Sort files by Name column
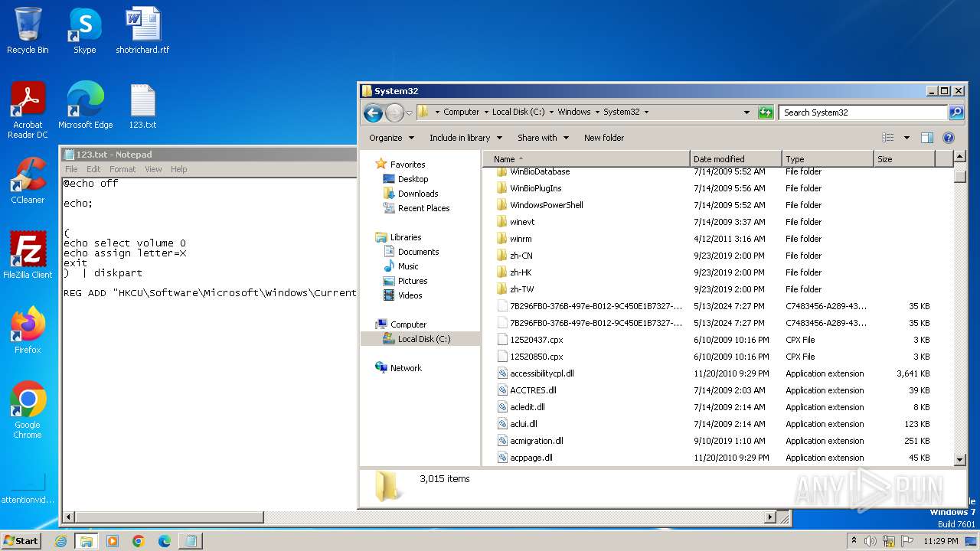The width and height of the screenshot is (980, 551). [586, 159]
